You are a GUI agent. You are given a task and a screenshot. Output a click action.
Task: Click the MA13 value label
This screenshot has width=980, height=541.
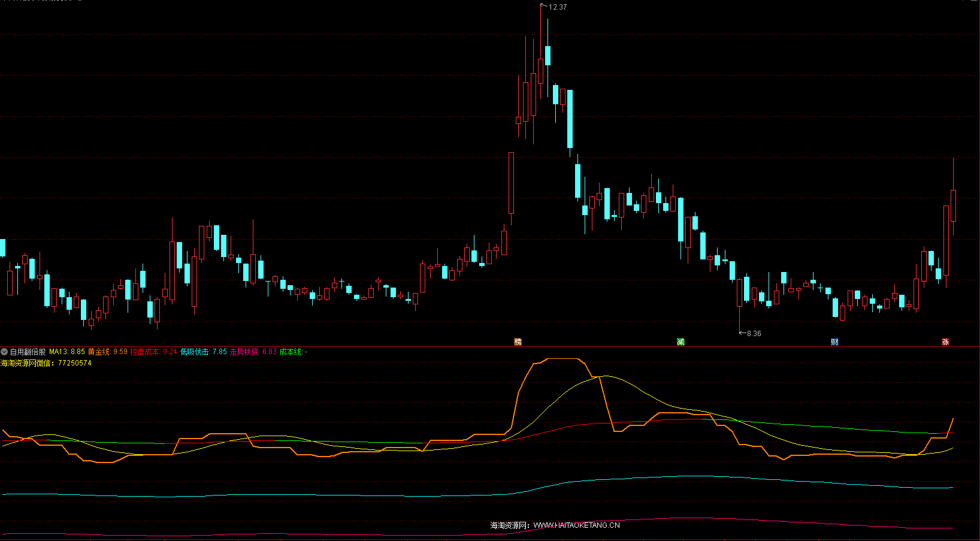[66, 352]
